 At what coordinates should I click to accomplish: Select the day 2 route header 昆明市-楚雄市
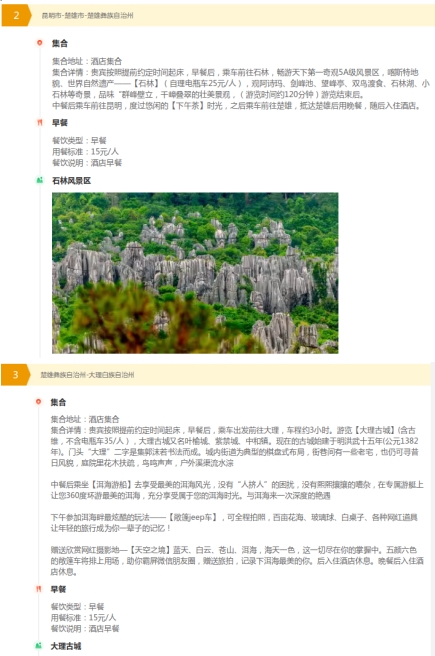[87, 15]
